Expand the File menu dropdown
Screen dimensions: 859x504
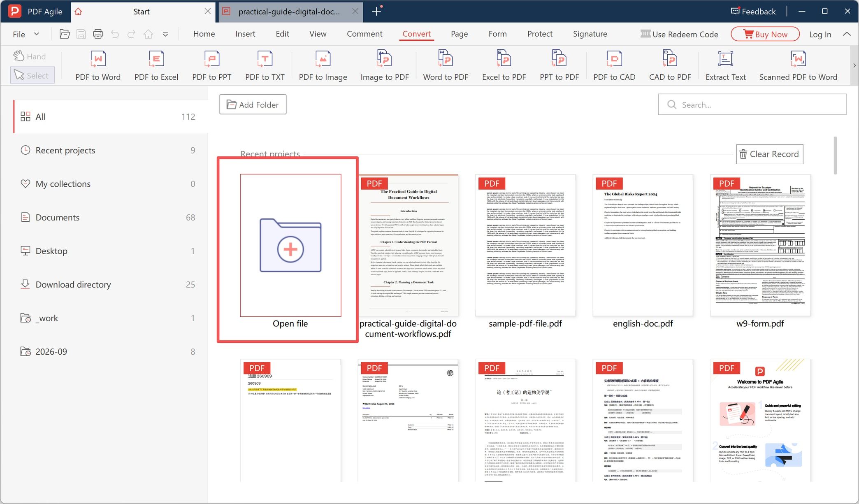26,34
